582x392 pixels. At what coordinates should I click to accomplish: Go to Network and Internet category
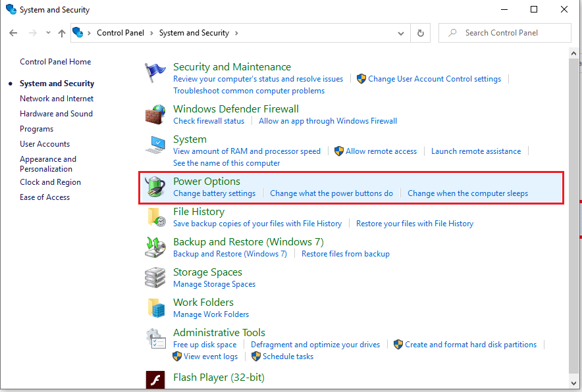pos(57,99)
